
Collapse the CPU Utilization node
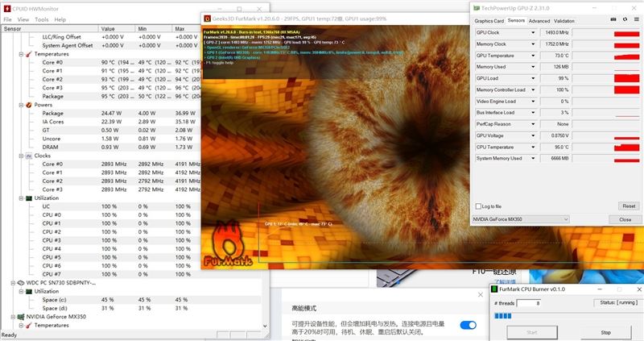tap(21, 198)
